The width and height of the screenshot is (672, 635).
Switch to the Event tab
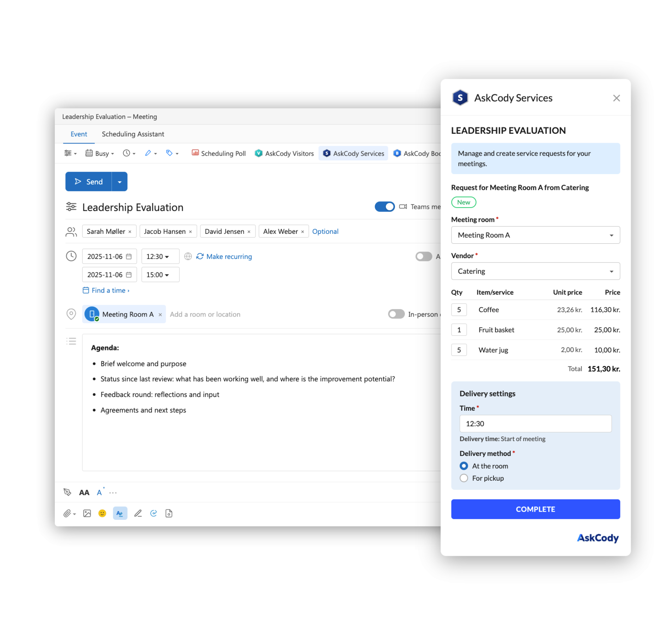pyautogui.click(x=79, y=134)
